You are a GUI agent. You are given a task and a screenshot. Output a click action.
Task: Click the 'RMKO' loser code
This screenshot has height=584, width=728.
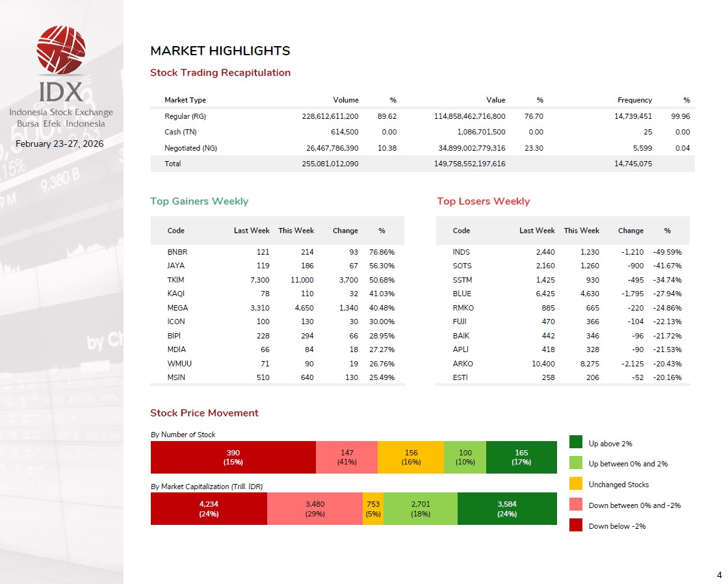click(x=463, y=307)
